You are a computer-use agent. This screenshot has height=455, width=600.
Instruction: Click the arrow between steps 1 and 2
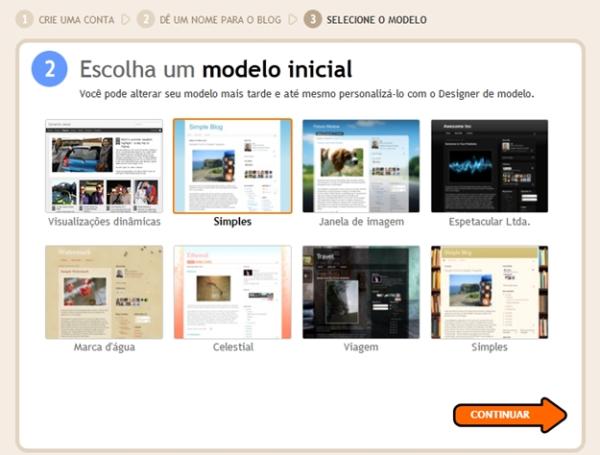coord(125,19)
